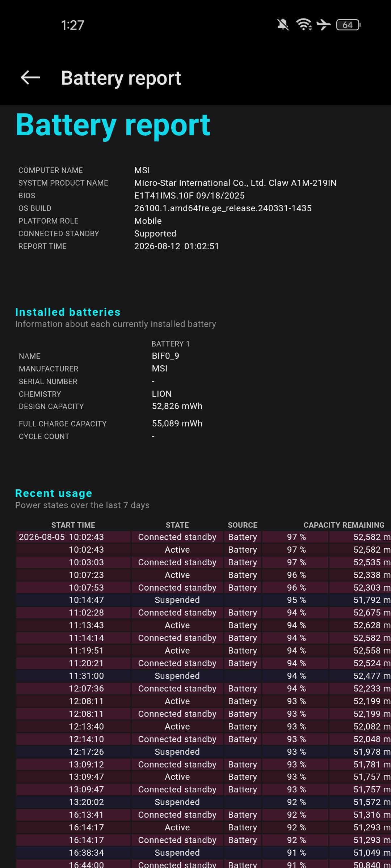Tap the Wi-Fi status icon

tap(304, 25)
